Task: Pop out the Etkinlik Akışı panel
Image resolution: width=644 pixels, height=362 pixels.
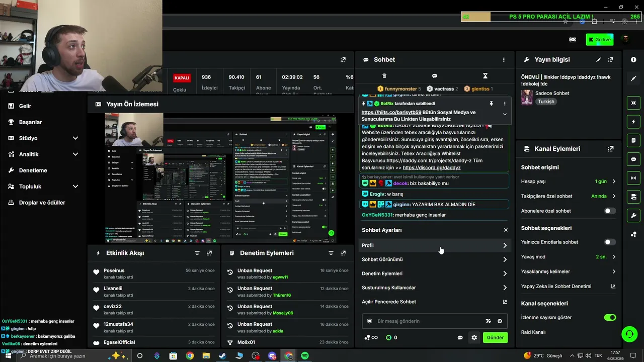Action: [x=209, y=253]
